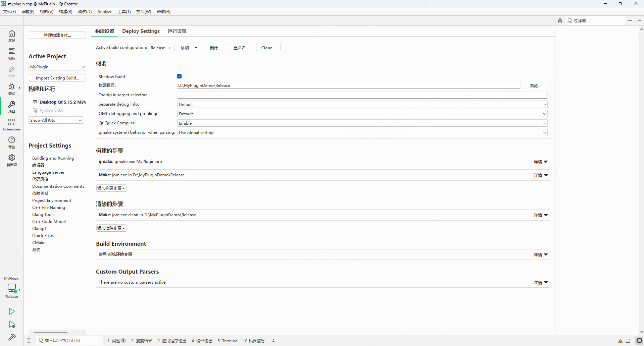Build project with the hammer icon

tap(12, 337)
